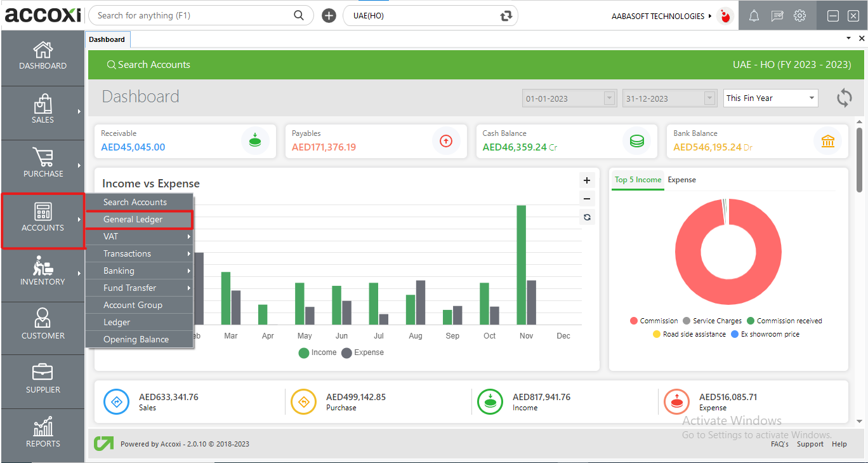Image resolution: width=868 pixels, height=463 pixels.
Task: Toggle the Commission legend item
Action: 654,321
